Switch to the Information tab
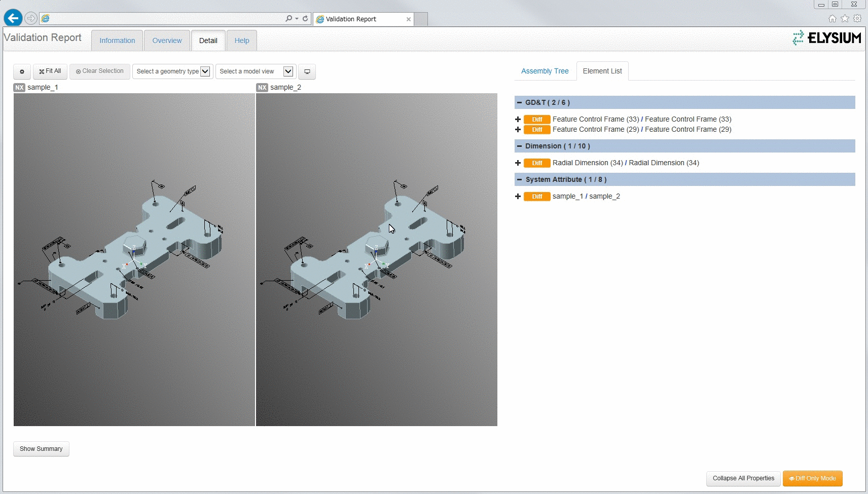This screenshot has width=868, height=494. click(117, 41)
